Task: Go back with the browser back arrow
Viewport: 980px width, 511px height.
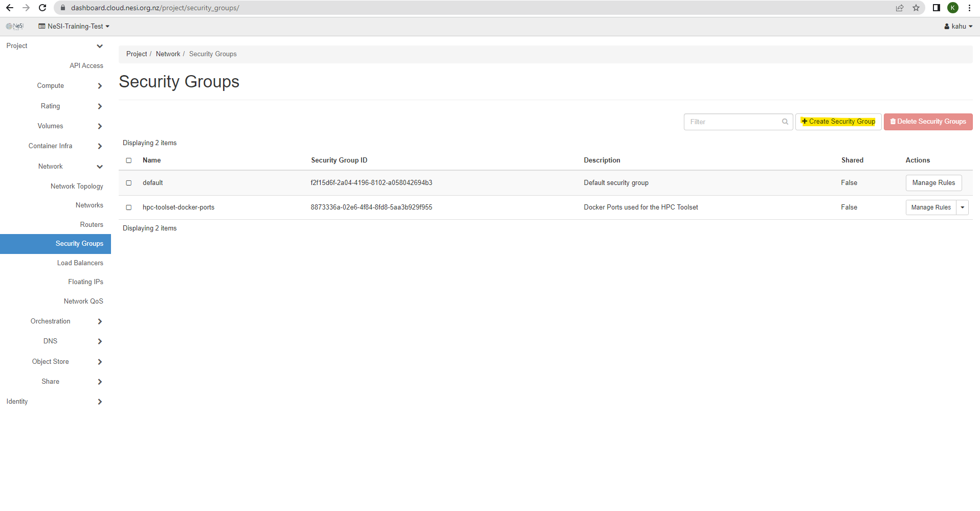Action: click(x=10, y=8)
